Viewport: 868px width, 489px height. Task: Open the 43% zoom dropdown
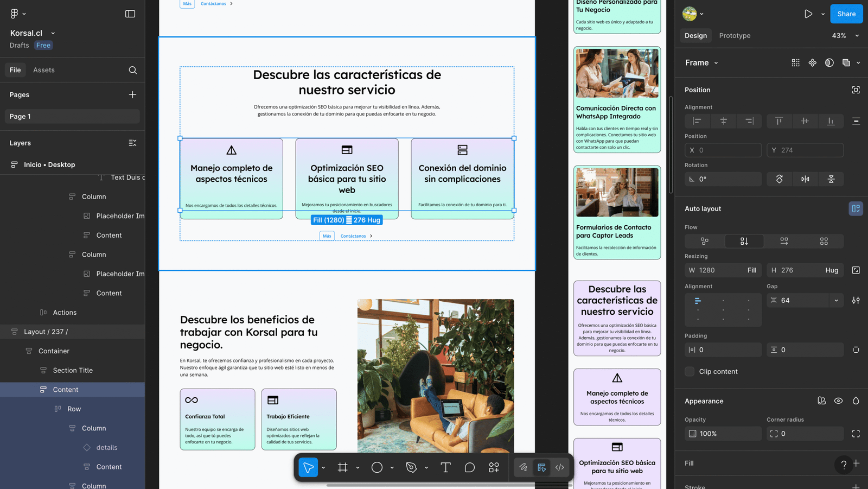coord(845,36)
